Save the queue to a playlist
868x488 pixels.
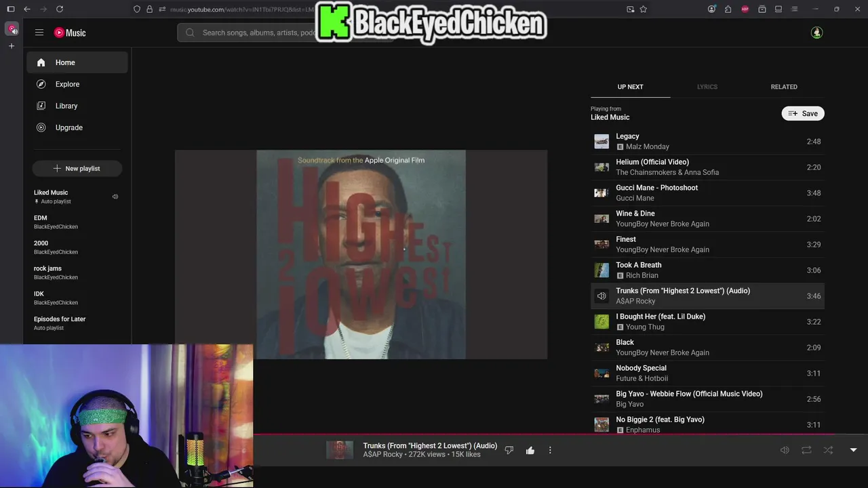click(x=803, y=113)
